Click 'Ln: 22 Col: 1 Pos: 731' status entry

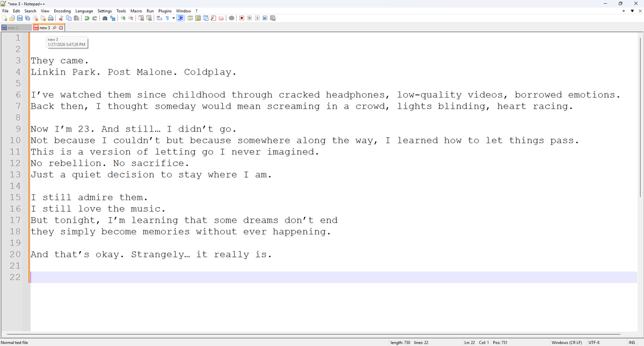point(486,342)
